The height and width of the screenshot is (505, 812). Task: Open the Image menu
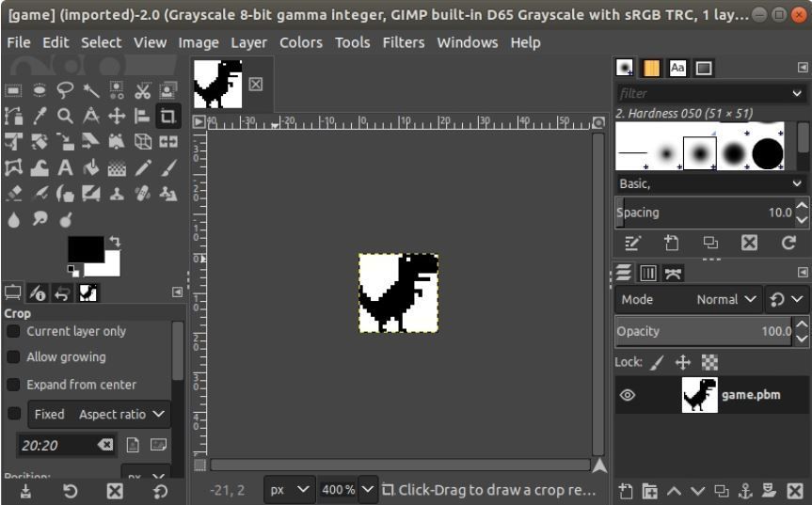199,42
